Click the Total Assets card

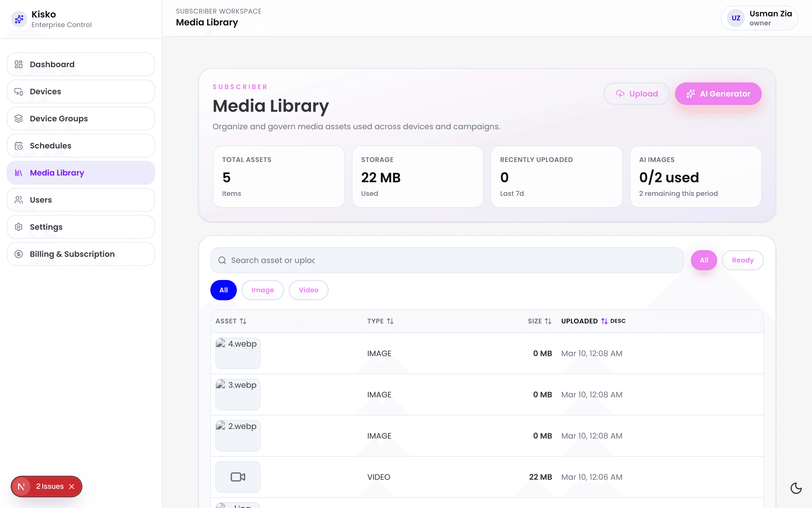coord(279,177)
